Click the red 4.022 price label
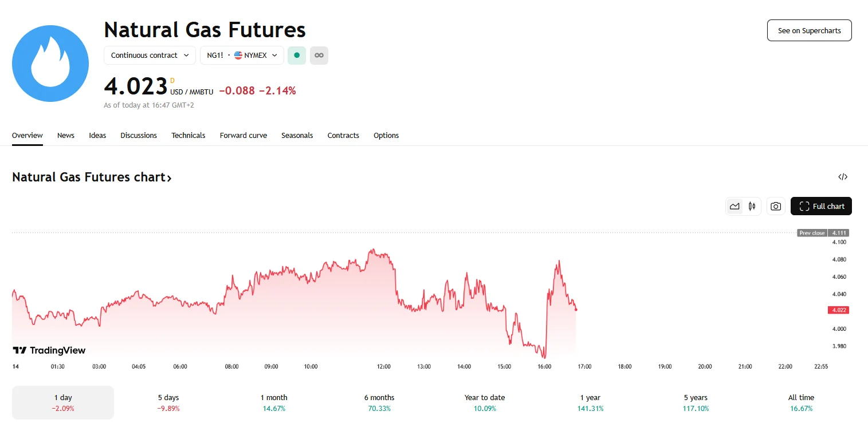Viewport: 868px width, 431px height. pyautogui.click(x=838, y=310)
